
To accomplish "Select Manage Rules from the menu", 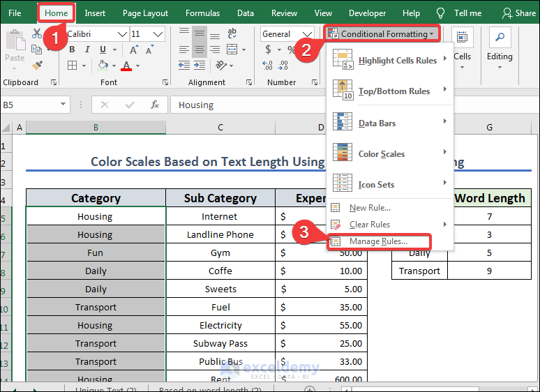I will 378,241.
